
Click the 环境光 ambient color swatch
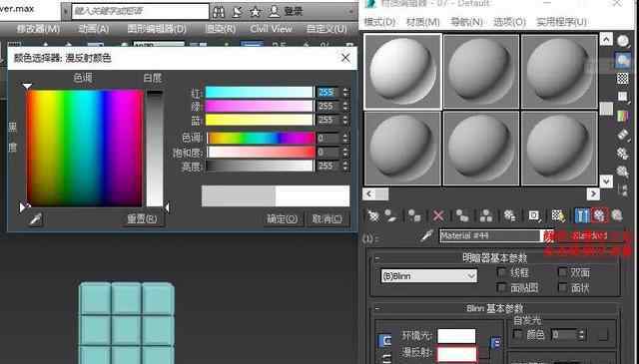coord(456,336)
